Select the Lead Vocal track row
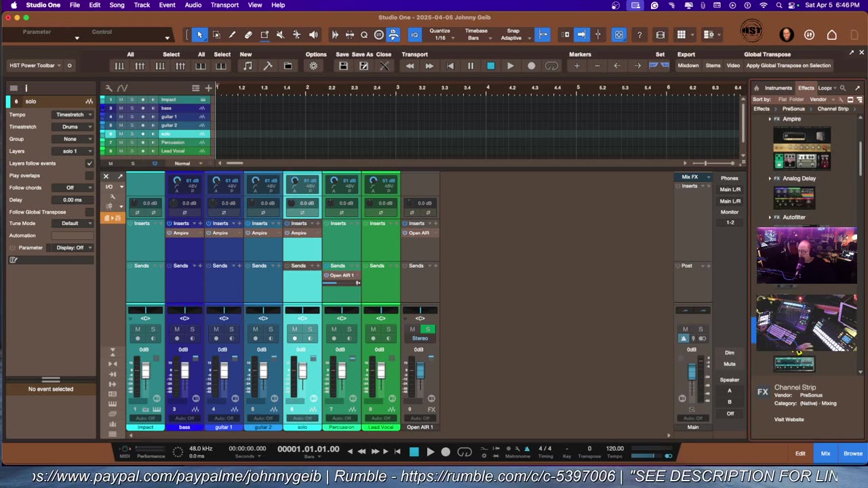Viewport: 868px width, 488px height. pyautogui.click(x=155, y=151)
